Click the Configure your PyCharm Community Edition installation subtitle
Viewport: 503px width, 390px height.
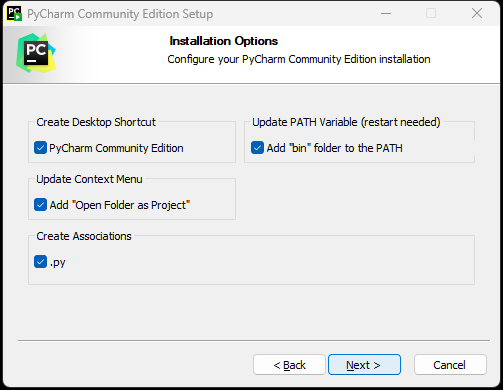tap(299, 59)
